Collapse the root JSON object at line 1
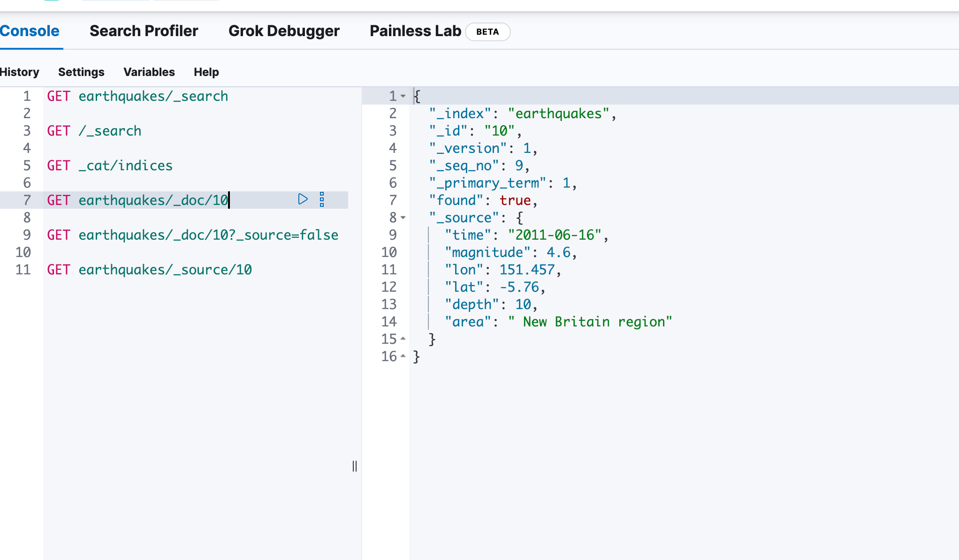 coord(403,96)
